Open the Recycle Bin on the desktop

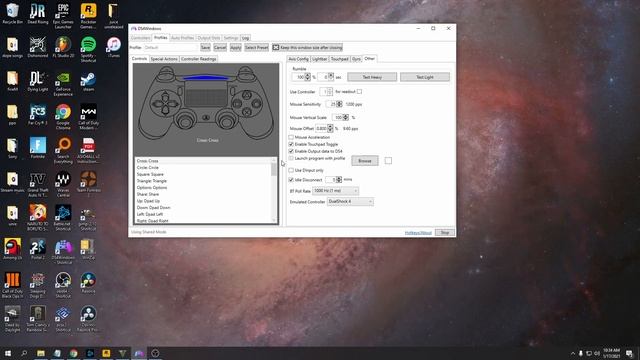point(12,13)
